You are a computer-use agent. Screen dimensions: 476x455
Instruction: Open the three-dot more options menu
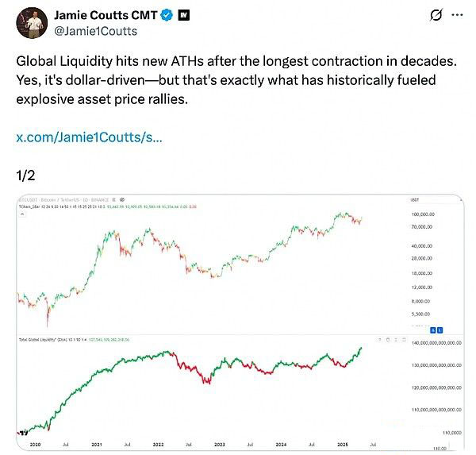click(x=459, y=15)
